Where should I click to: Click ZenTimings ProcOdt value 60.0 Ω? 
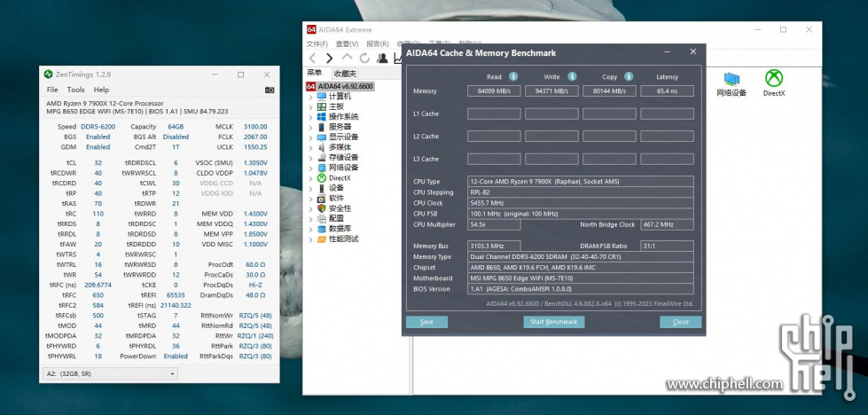point(255,265)
